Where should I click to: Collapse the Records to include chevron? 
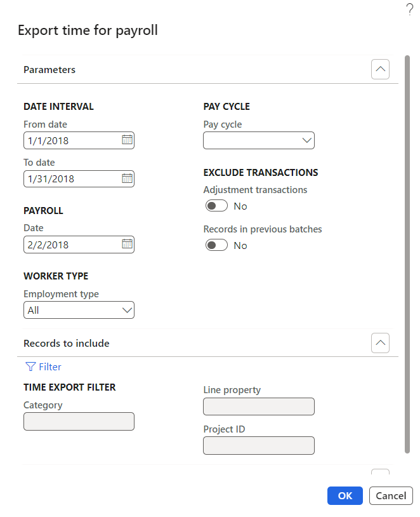point(380,343)
